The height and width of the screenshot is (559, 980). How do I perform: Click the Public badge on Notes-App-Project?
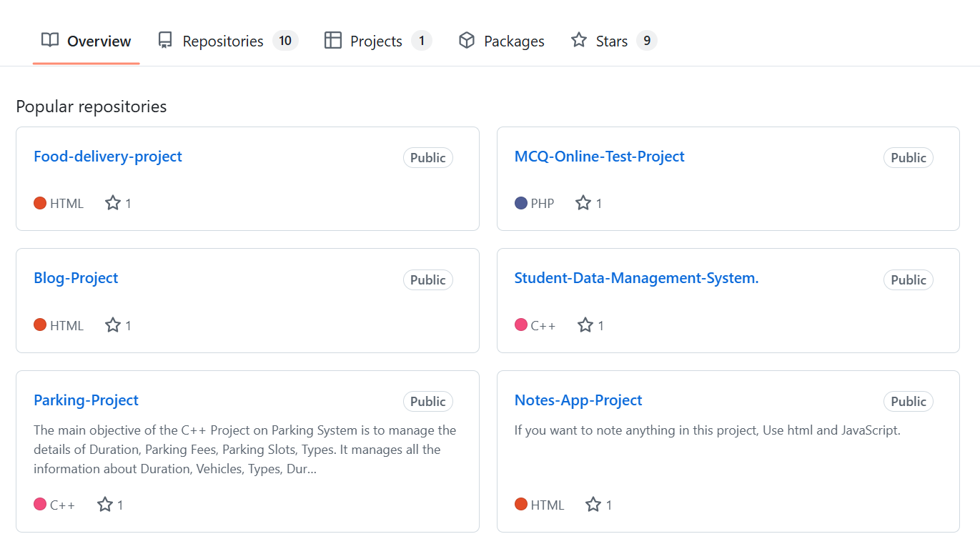[x=908, y=402]
